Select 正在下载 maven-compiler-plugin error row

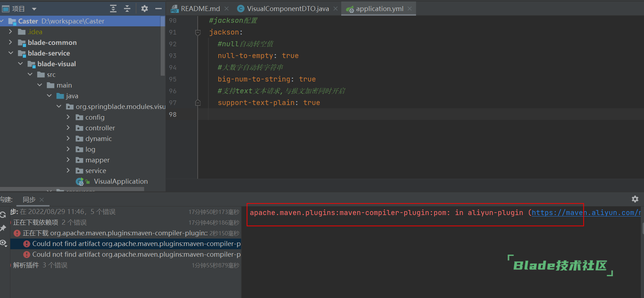[x=126, y=233]
